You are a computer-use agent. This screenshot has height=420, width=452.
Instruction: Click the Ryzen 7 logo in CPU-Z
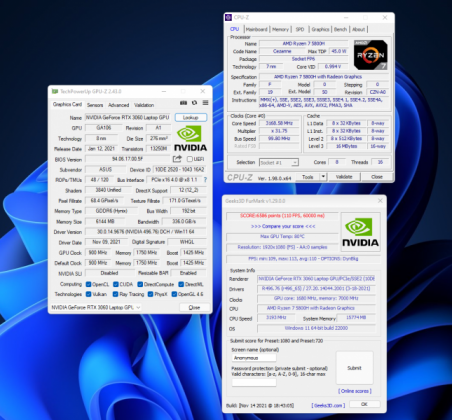371,55
